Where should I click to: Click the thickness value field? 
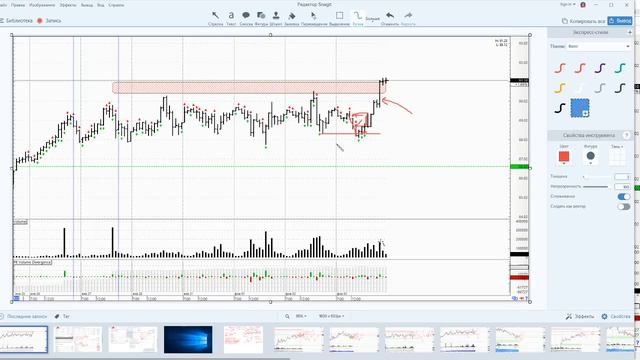pos(622,177)
